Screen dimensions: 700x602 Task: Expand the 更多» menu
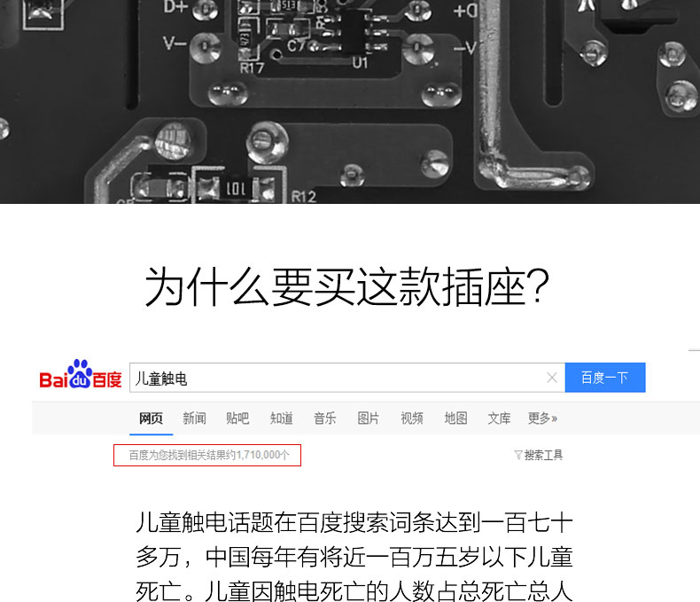point(542,418)
